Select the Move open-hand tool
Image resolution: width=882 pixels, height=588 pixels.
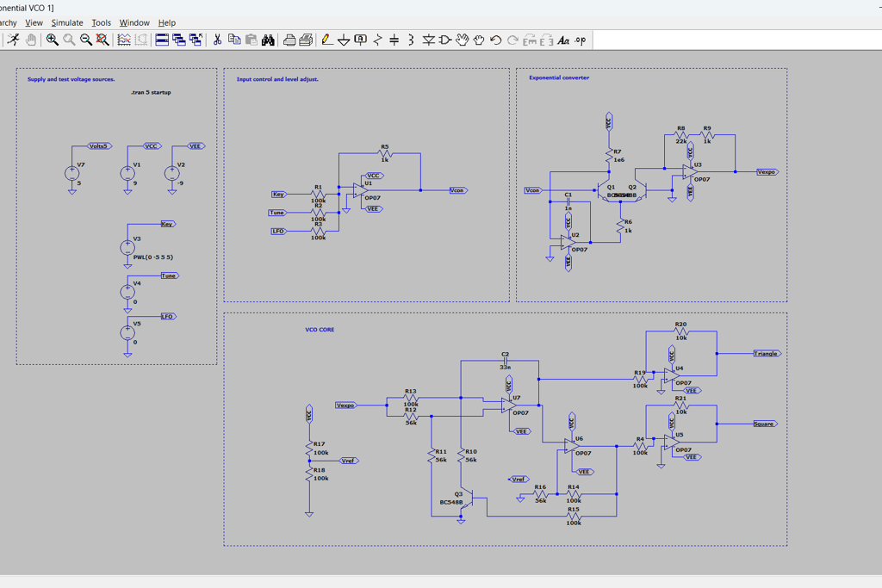463,40
